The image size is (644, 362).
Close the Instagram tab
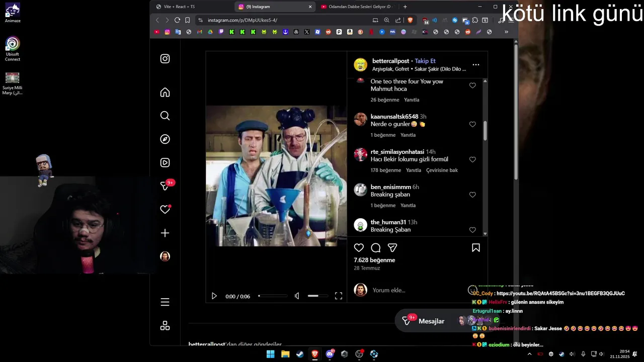pos(310,7)
